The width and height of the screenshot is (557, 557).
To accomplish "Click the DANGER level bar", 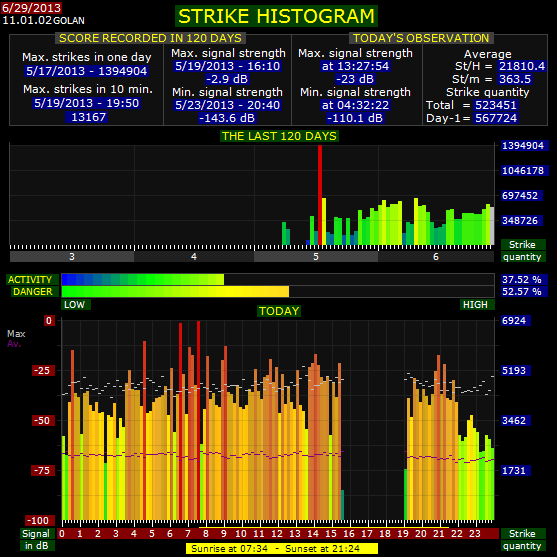I will tap(278, 292).
